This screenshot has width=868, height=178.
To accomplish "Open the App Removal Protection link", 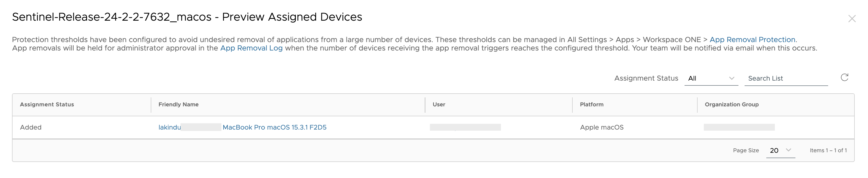I will tap(753, 39).
